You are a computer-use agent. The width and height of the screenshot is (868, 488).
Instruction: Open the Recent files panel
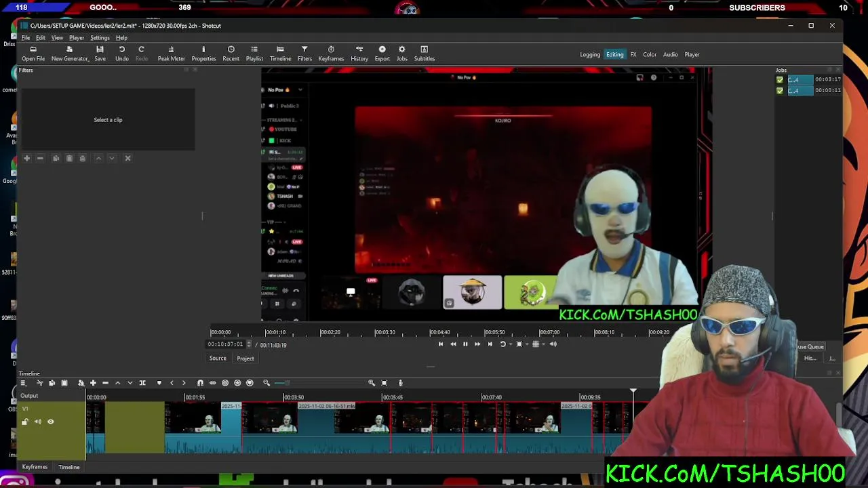click(x=231, y=54)
